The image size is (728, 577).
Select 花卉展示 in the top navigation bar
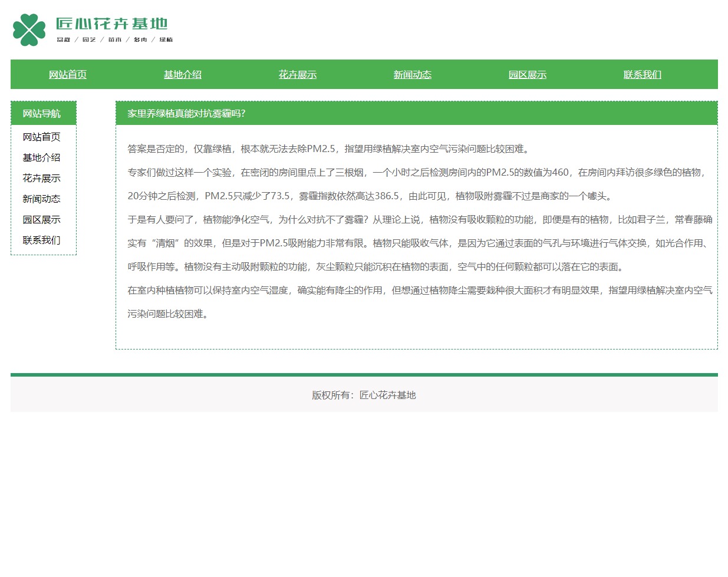pyautogui.click(x=298, y=75)
